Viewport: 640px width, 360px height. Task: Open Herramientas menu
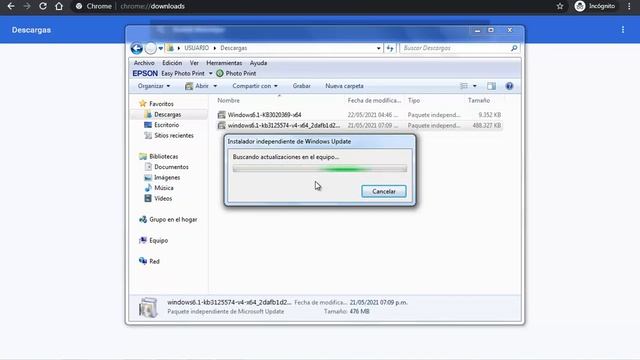[x=224, y=63]
